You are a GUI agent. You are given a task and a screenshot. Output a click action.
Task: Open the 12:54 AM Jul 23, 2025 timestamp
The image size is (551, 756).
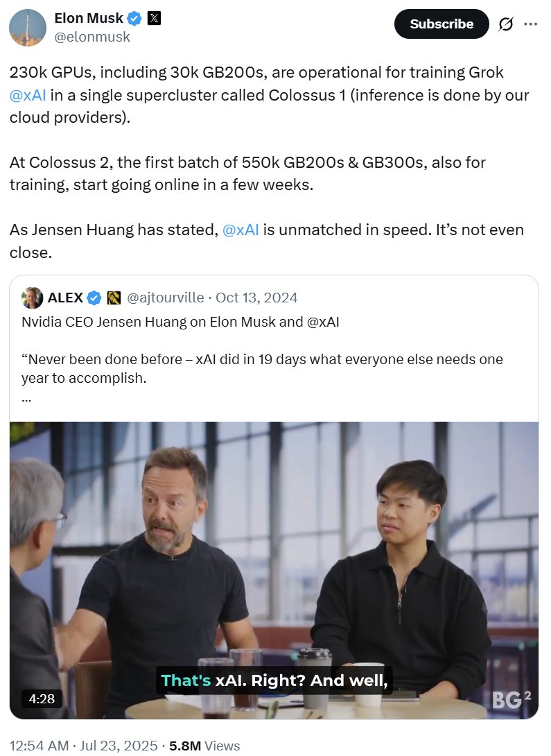tap(83, 746)
